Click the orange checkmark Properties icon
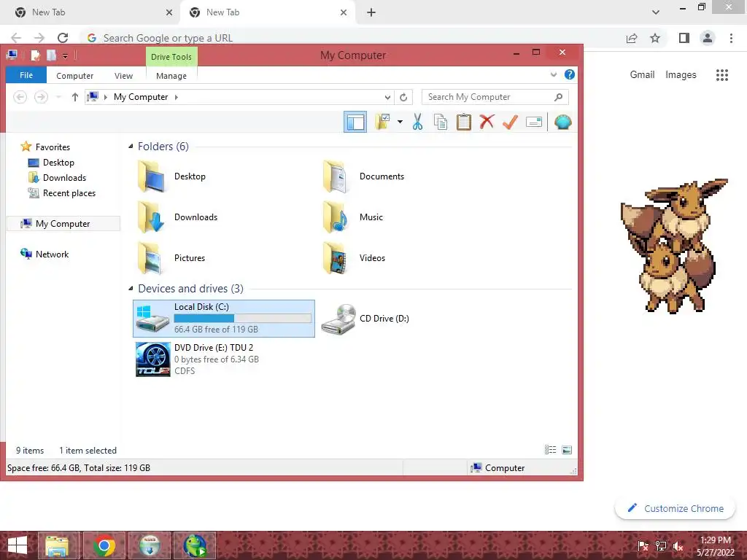This screenshot has width=747, height=560. 510,122
